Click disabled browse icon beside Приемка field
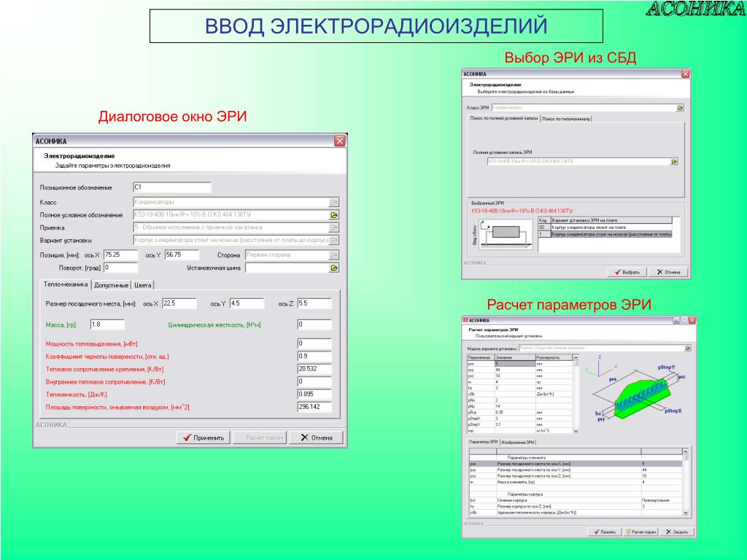 click(x=334, y=227)
